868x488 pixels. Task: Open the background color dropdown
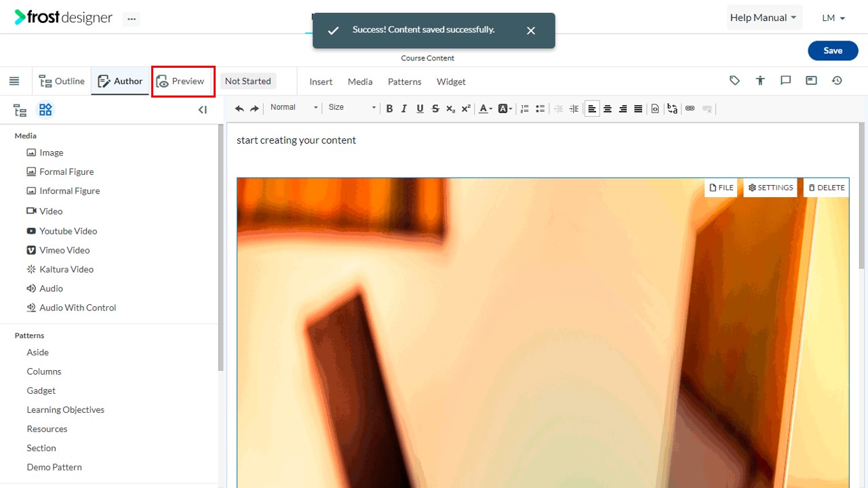505,108
